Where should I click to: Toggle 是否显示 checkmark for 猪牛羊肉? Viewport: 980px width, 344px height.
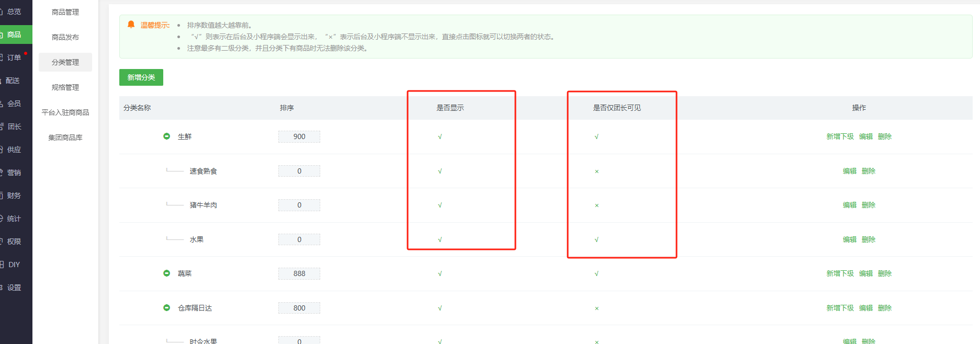click(x=440, y=205)
